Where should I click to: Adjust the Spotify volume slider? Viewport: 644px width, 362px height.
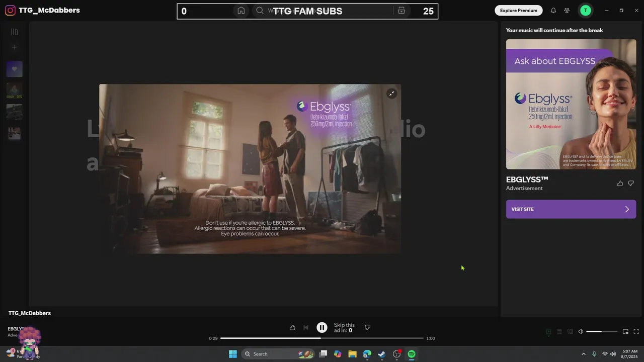point(602,332)
